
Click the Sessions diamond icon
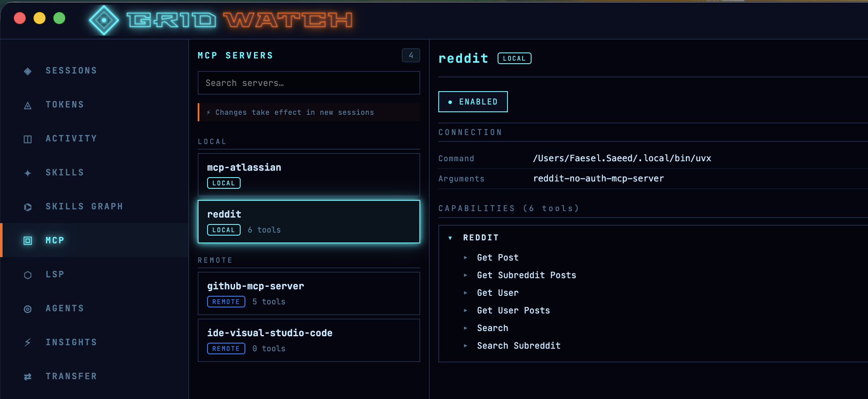click(x=28, y=71)
